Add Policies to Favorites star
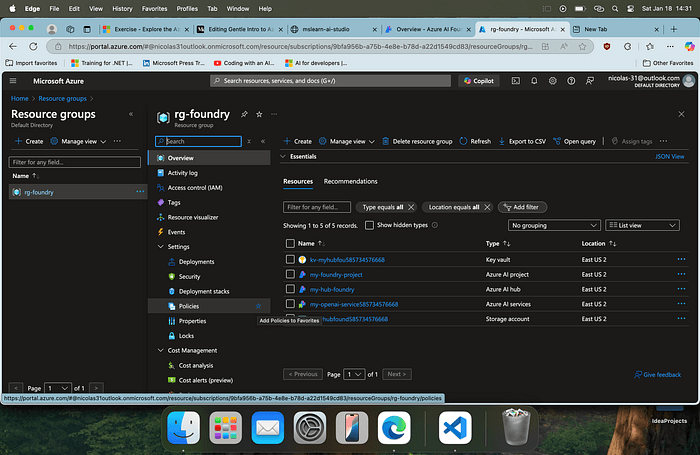This screenshot has height=455, width=700. coord(258,306)
